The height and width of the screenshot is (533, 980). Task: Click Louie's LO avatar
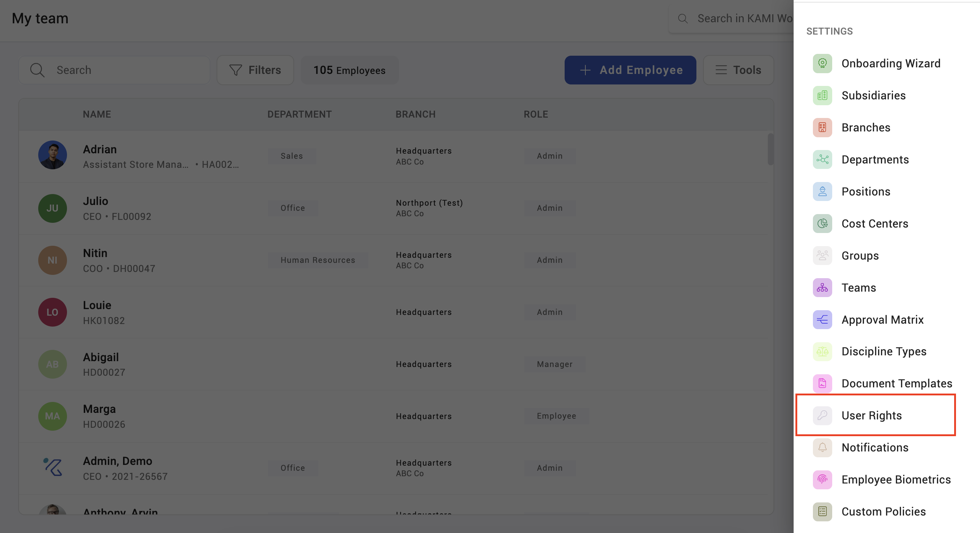pos(52,312)
